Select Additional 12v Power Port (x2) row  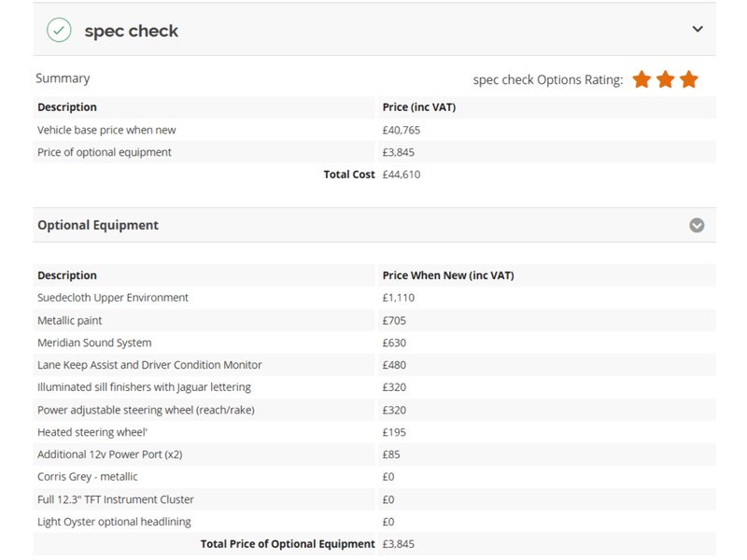(x=374, y=455)
